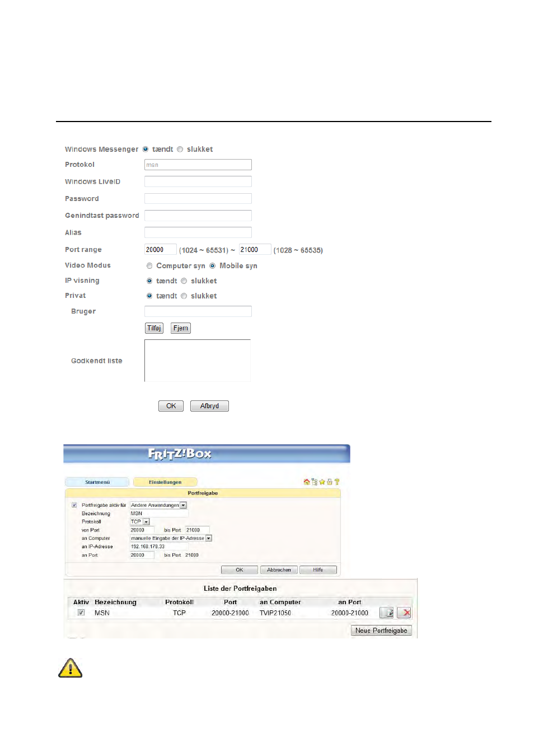Click the Fjern button

tap(181, 328)
